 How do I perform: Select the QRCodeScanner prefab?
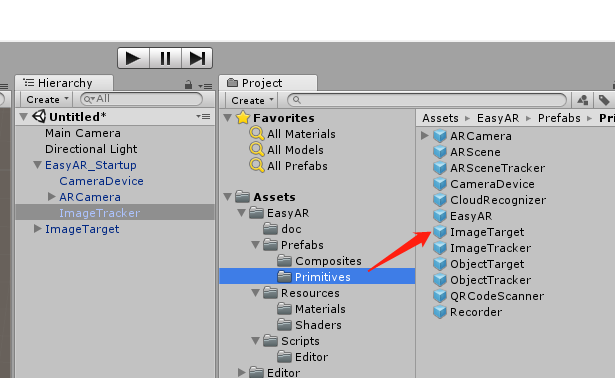click(497, 296)
